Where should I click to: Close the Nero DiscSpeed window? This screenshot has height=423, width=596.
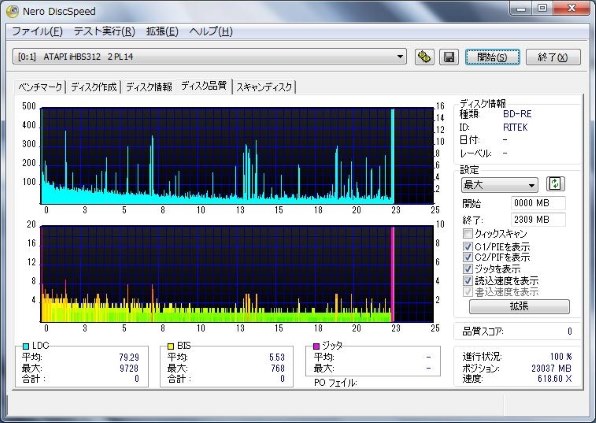[571, 8]
